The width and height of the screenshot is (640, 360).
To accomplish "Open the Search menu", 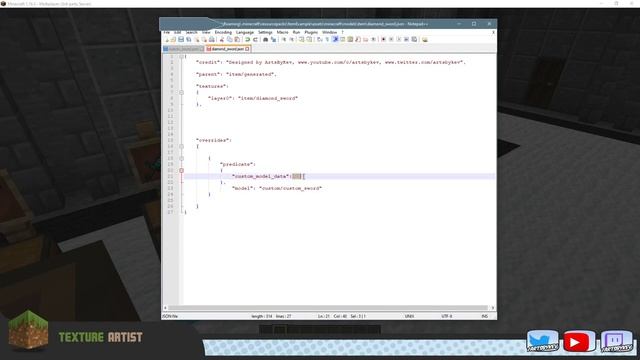I will coord(191,32).
